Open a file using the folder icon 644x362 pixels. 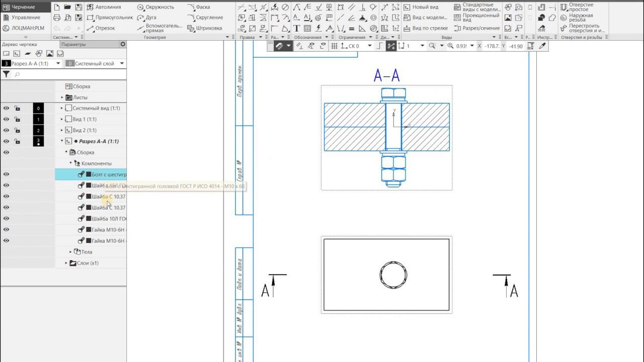68,7
